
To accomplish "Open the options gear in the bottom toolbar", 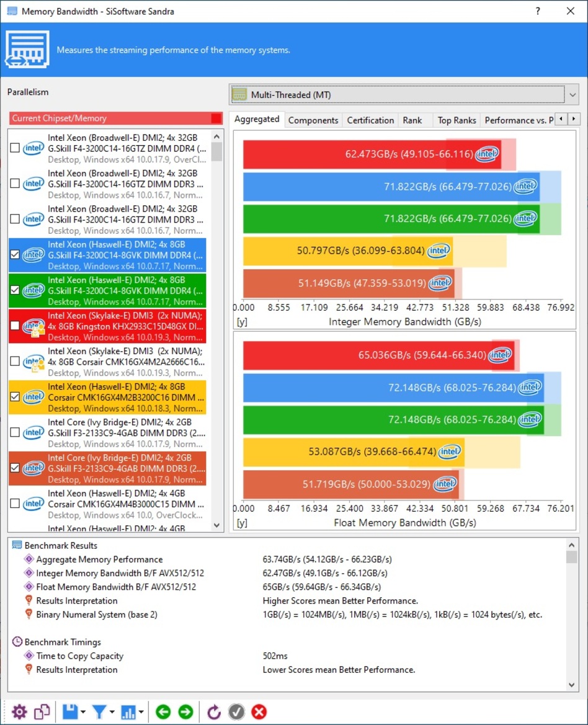I will (x=19, y=711).
